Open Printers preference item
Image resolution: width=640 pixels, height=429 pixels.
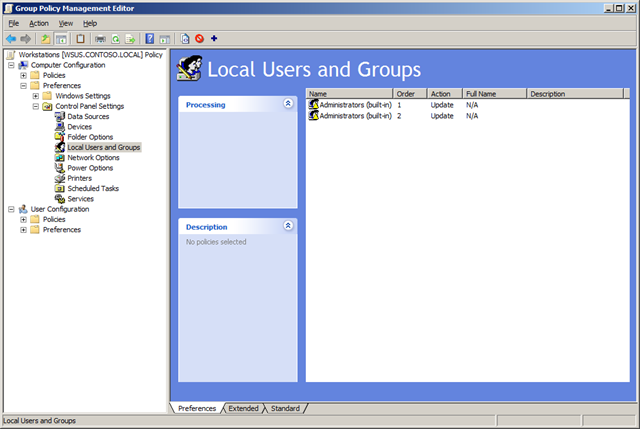pyautogui.click(x=79, y=178)
